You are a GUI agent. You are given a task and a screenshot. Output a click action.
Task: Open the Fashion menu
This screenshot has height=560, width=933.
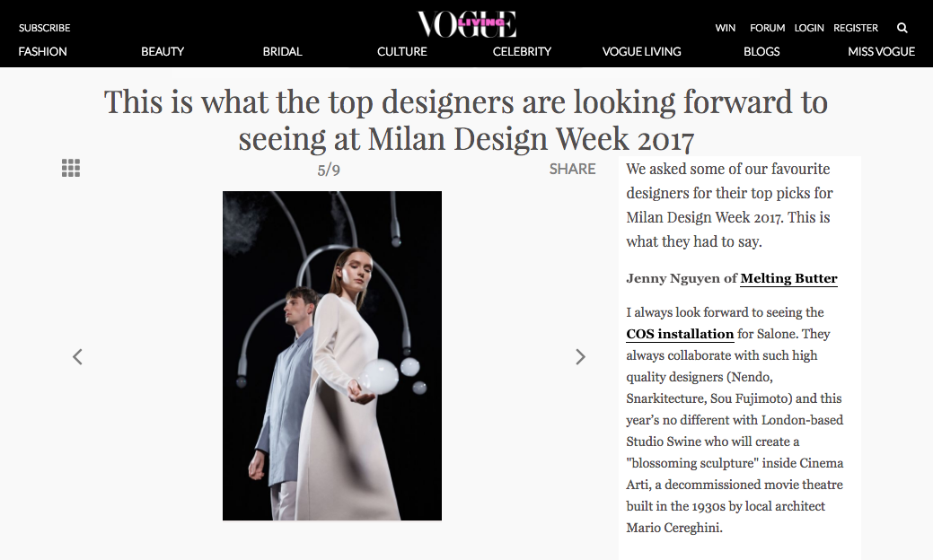(x=42, y=52)
